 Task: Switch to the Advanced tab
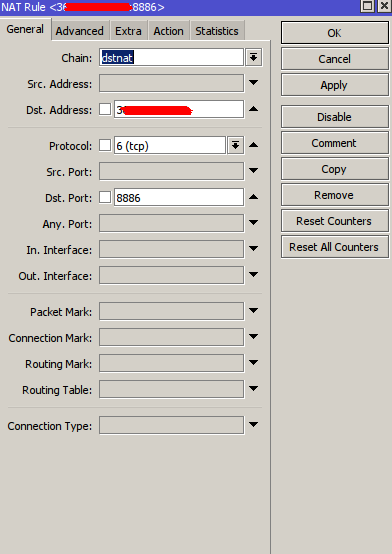tap(80, 31)
